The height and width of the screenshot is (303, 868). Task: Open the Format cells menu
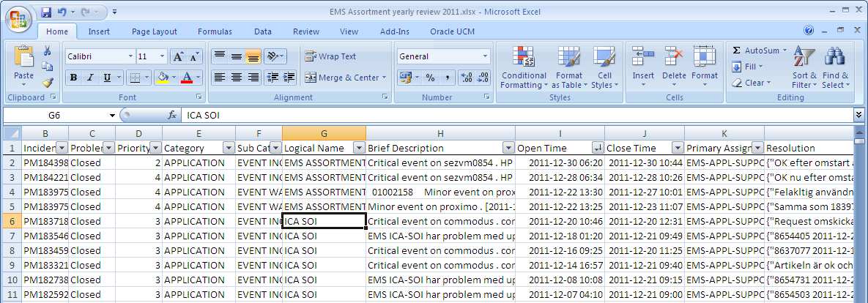pyautogui.click(x=704, y=67)
